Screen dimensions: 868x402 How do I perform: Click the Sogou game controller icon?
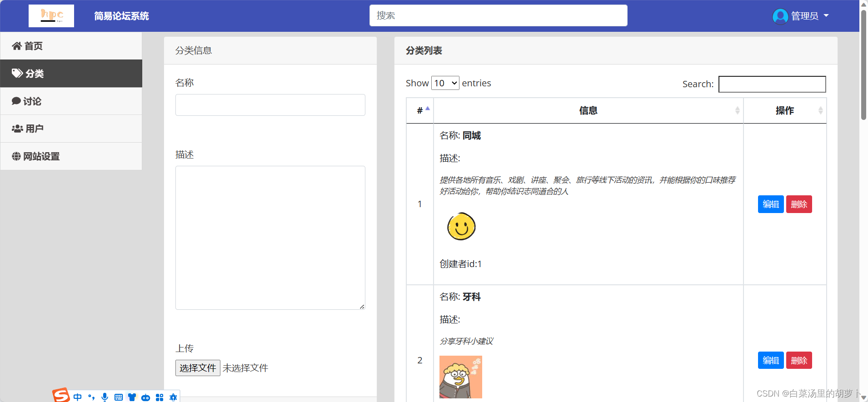point(145,397)
